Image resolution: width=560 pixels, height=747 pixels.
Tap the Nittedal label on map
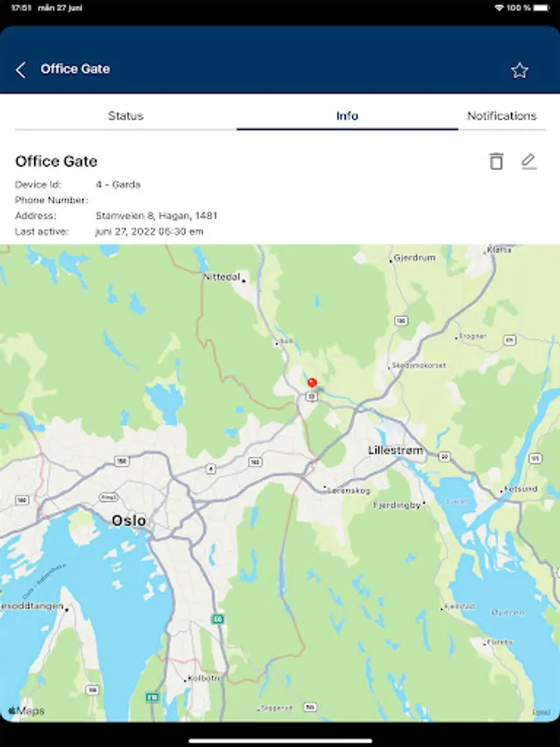pyautogui.click(x=222, y=276)
